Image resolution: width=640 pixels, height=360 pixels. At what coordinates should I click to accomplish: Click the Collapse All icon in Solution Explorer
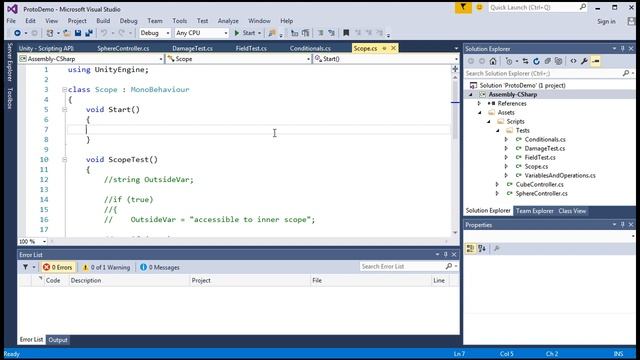(547, 61)
